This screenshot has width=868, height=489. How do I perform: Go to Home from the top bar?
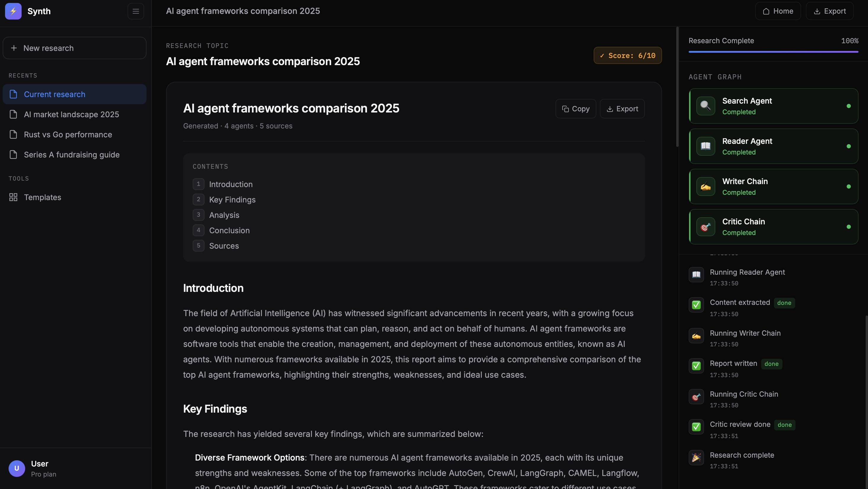tap(778, 11)
